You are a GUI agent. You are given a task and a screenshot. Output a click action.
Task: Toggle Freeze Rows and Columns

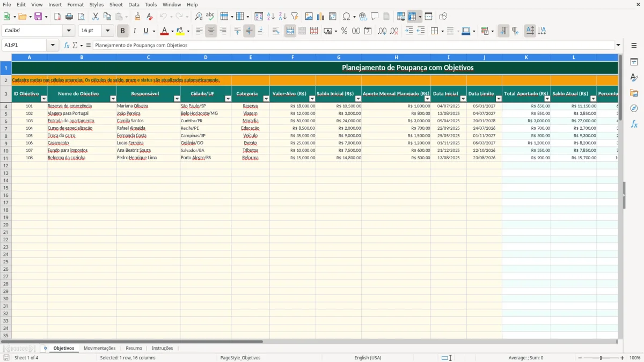[x=412, y=17]
